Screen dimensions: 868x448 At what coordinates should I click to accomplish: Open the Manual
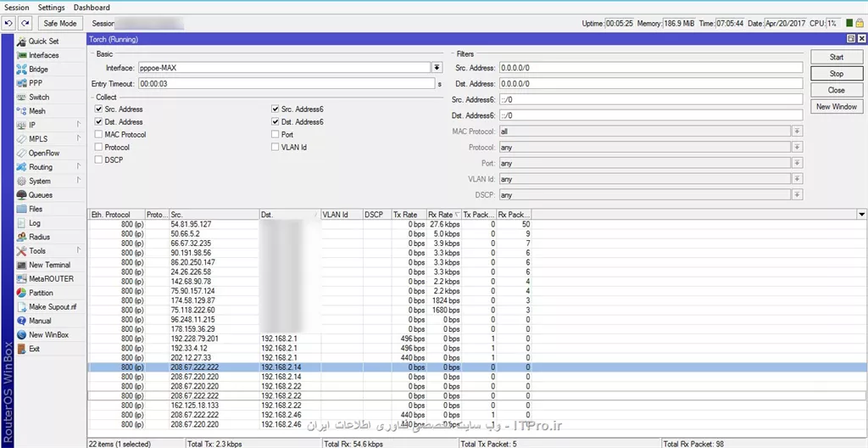[x=40, y=321]
